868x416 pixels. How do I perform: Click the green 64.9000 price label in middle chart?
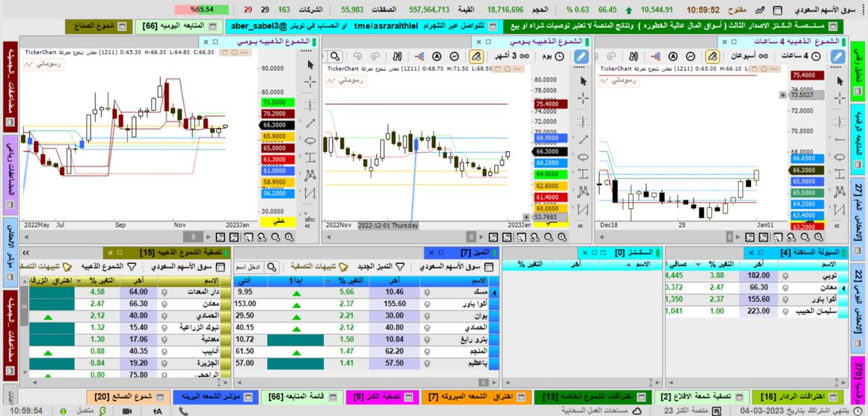pos(551,174)
